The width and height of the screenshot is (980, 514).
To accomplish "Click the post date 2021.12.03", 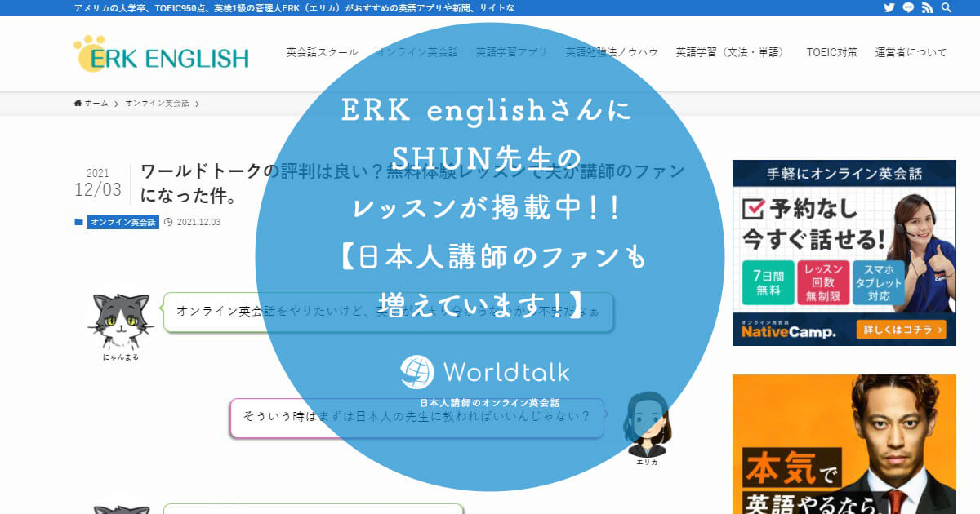I will [198, 222].
